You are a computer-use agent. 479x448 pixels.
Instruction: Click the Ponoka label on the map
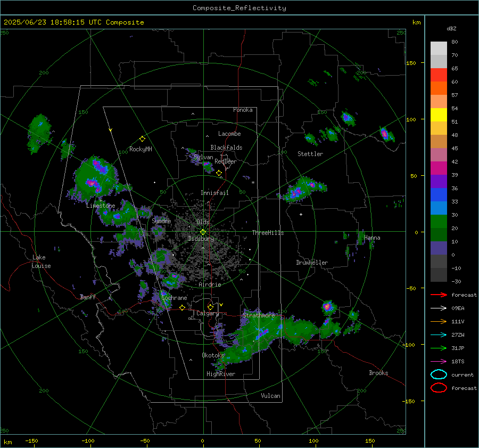click(243, 110)
